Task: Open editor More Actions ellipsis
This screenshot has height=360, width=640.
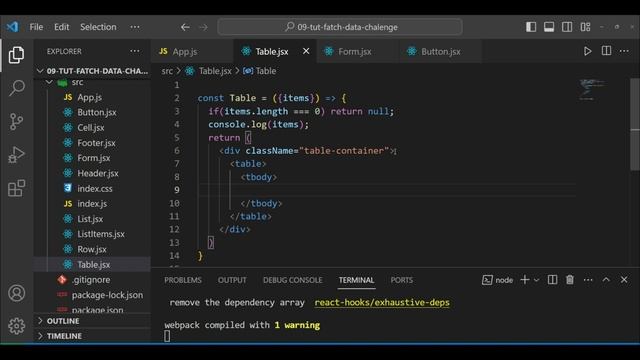Action: [x=624, y=51]
